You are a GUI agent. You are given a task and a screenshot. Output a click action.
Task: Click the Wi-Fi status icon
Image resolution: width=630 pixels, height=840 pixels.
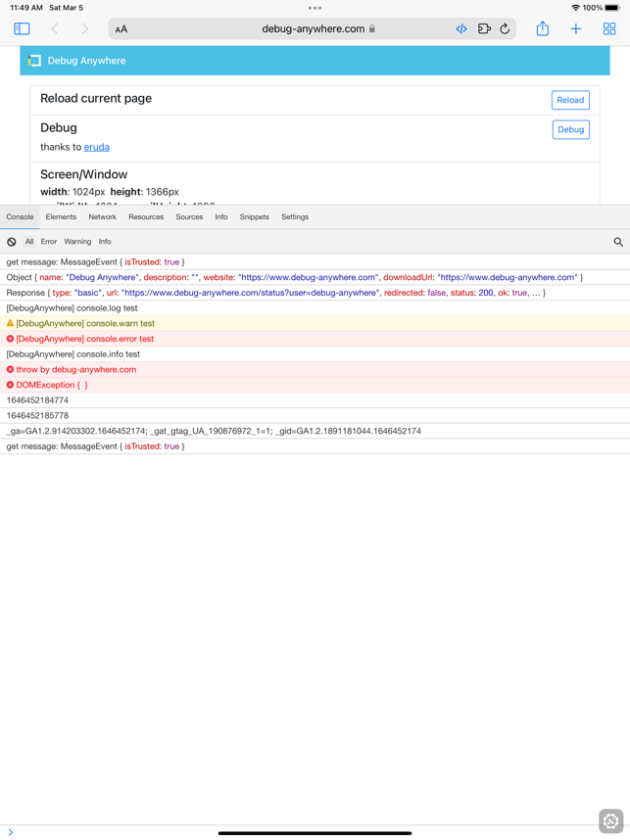point(576,8)
